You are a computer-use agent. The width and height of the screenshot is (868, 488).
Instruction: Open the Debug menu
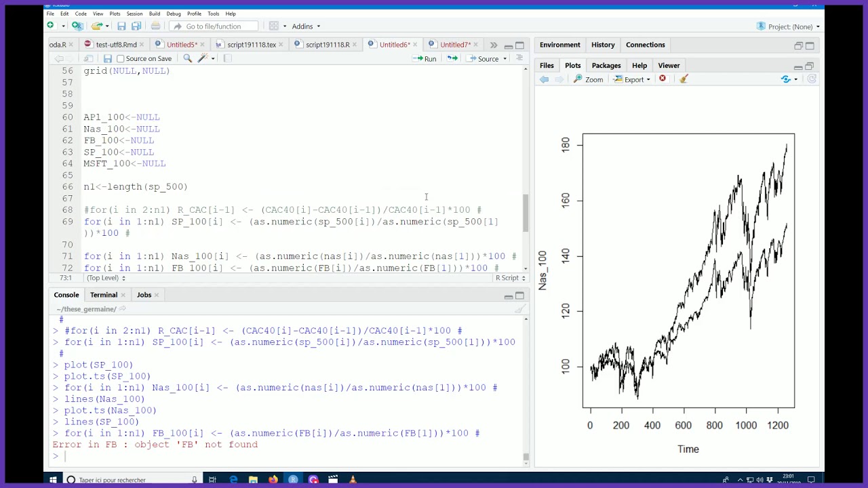point(174,14)
